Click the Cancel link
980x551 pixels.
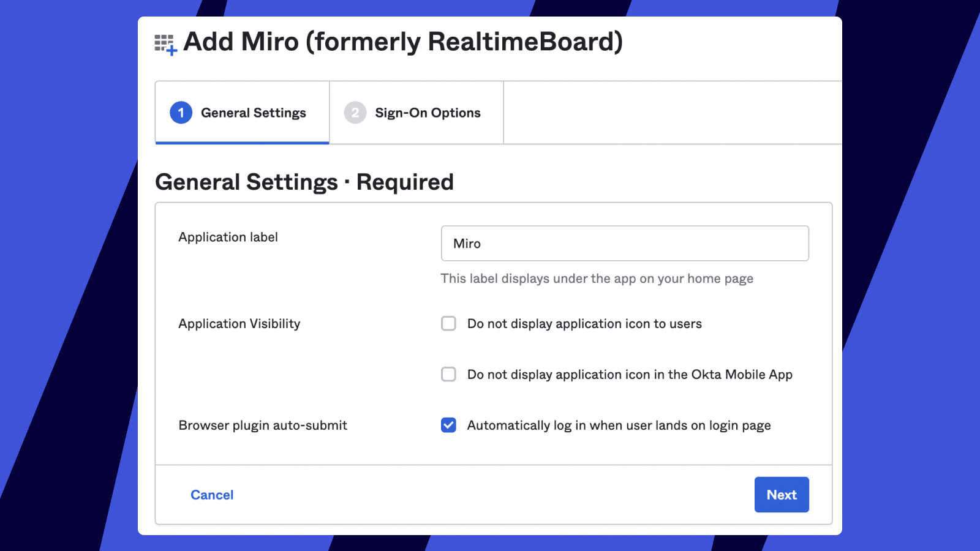pos(212,495)
